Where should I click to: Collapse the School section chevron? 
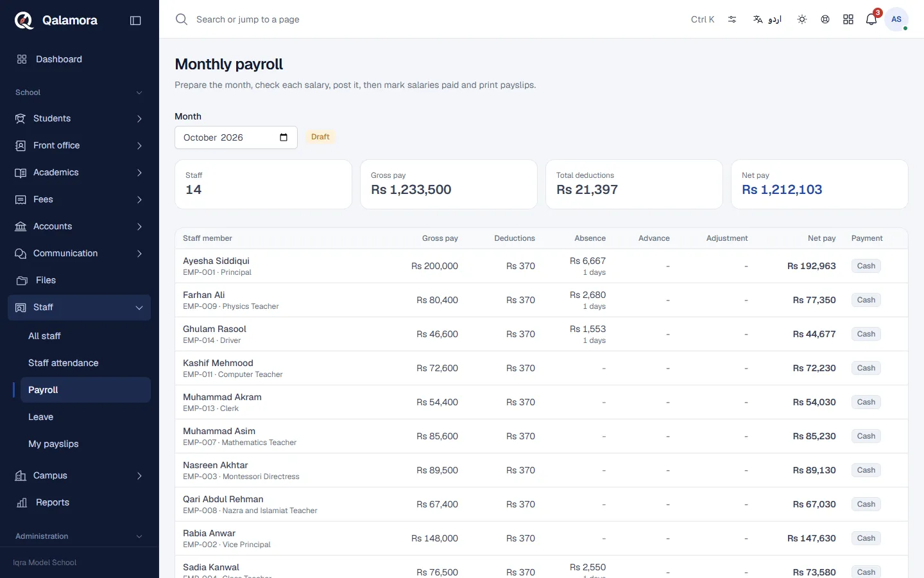coord(139,92)
